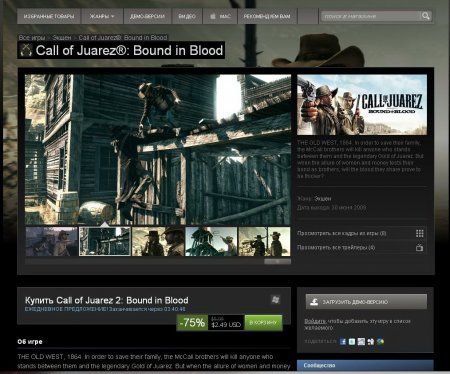This screenshot has width=450, height=374.
Task: Open the Mac tab with Apple logo
Action: tap(220, 16)
